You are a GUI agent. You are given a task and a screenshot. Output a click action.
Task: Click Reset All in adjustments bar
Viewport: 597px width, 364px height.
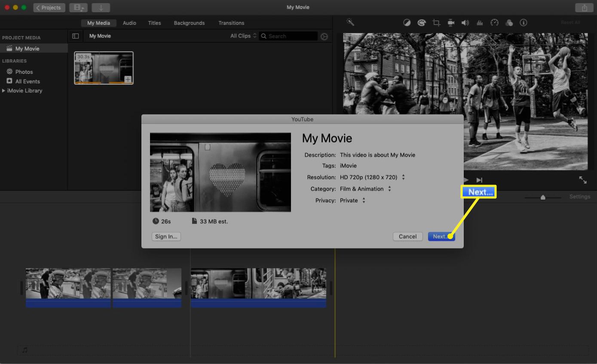(570, 23)
